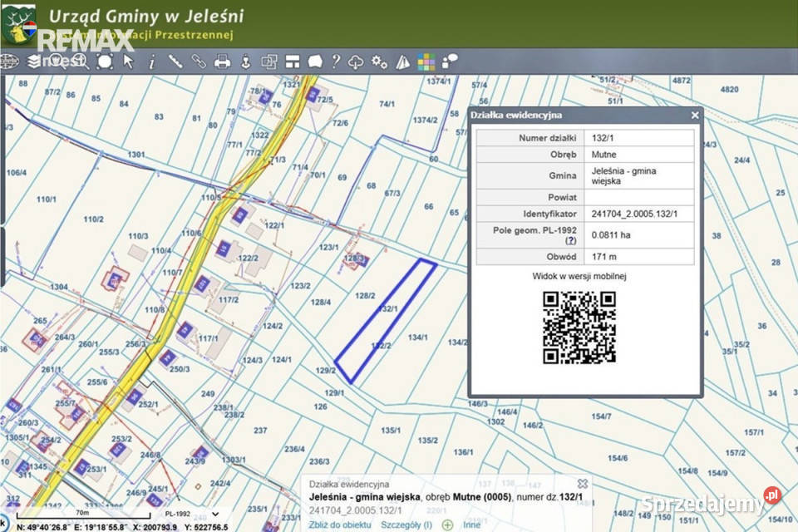Image resolution: width=798 pixels, height=532 pixels.
Task: Expand the 'Inne' options link
Action: (471, 525)
